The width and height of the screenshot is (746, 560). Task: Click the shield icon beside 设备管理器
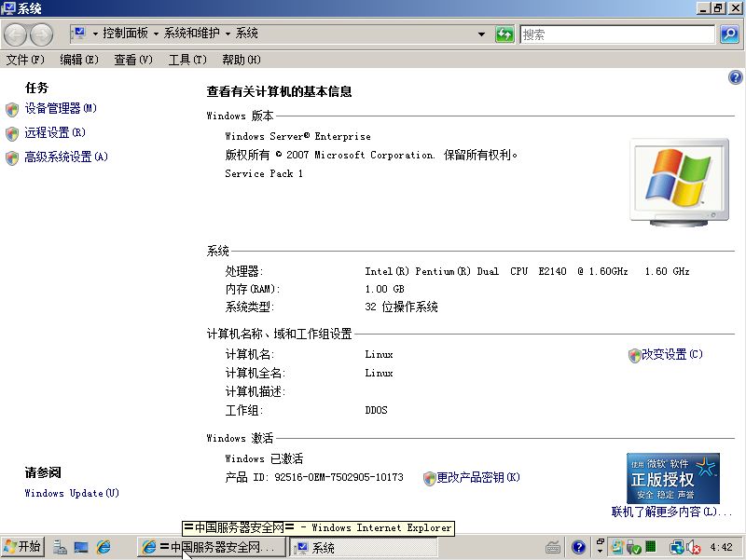point(12,109)
